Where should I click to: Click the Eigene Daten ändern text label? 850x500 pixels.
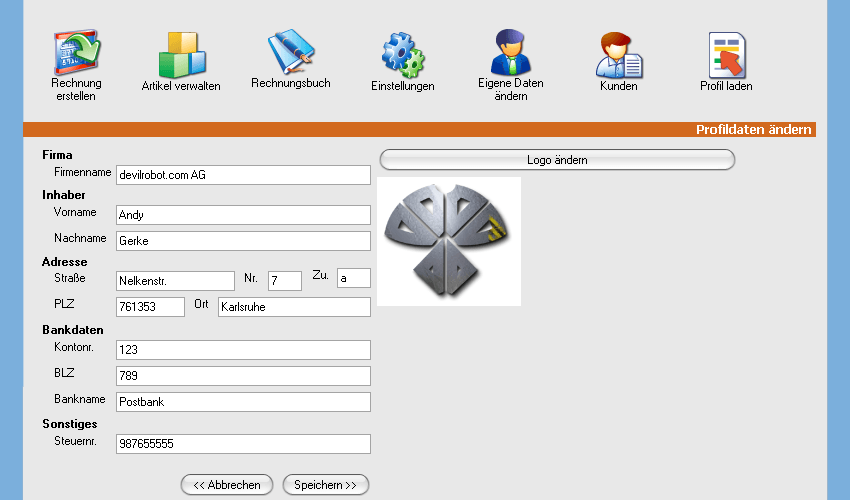pyautogui.click(x=511, y=89)
